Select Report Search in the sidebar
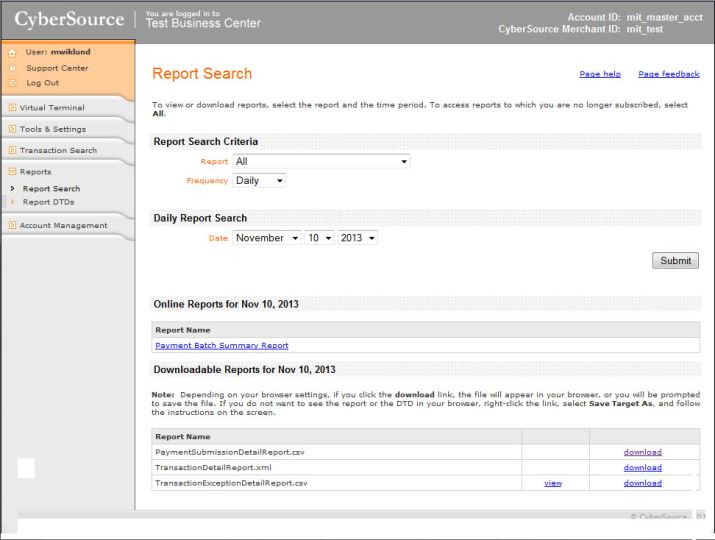This screenshot has height=540, width=715. point(51,188)
